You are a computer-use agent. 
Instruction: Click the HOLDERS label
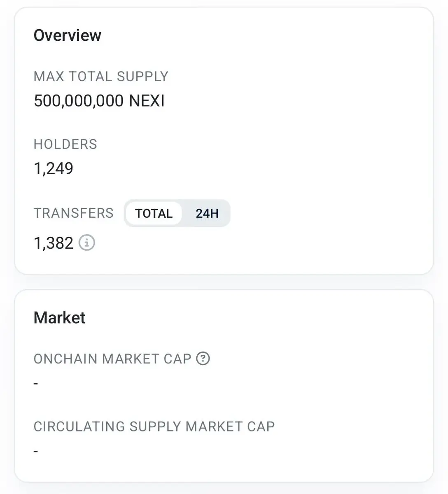(65, 144)
